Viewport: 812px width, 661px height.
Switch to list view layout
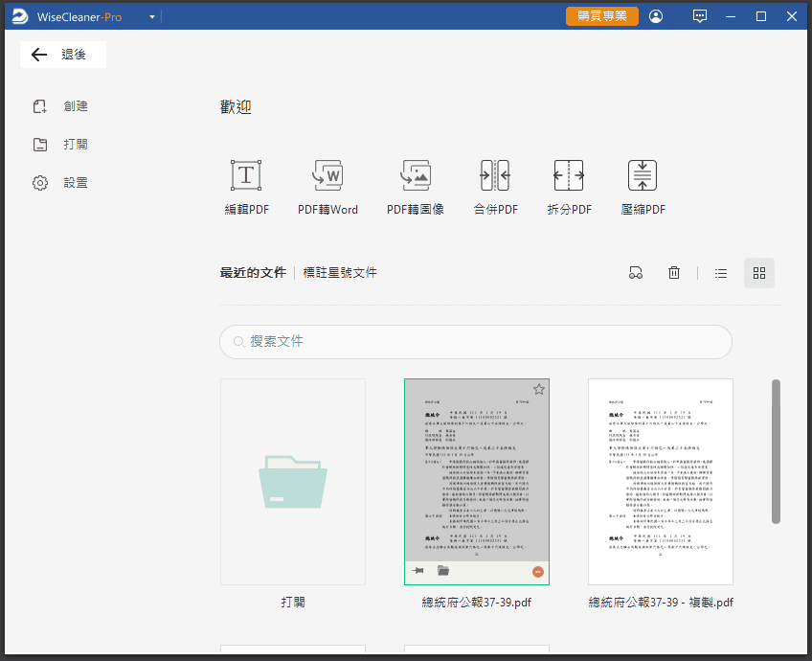click(721, 273)
